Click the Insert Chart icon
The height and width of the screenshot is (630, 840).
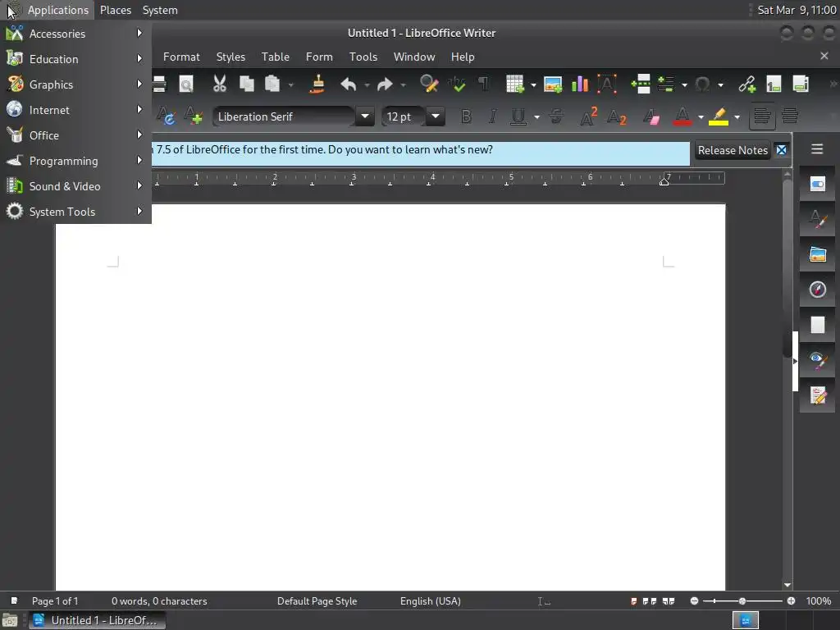click(x=580, y=84)
